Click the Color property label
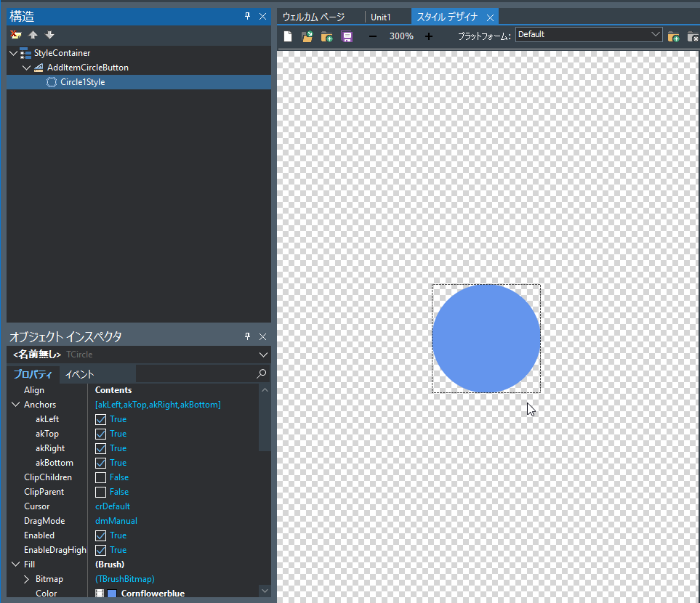This screenshot has width=700, height=603. click(x=47, y=593)
